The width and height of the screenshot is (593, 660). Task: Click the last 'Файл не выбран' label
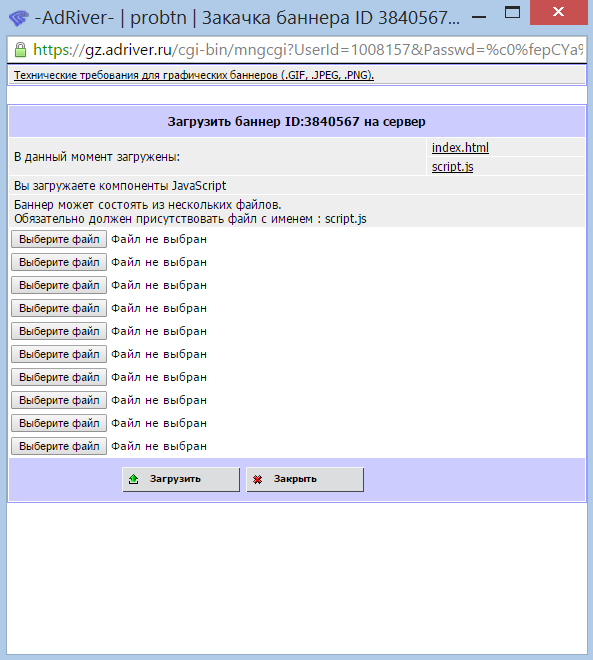[x=159, y=446]
